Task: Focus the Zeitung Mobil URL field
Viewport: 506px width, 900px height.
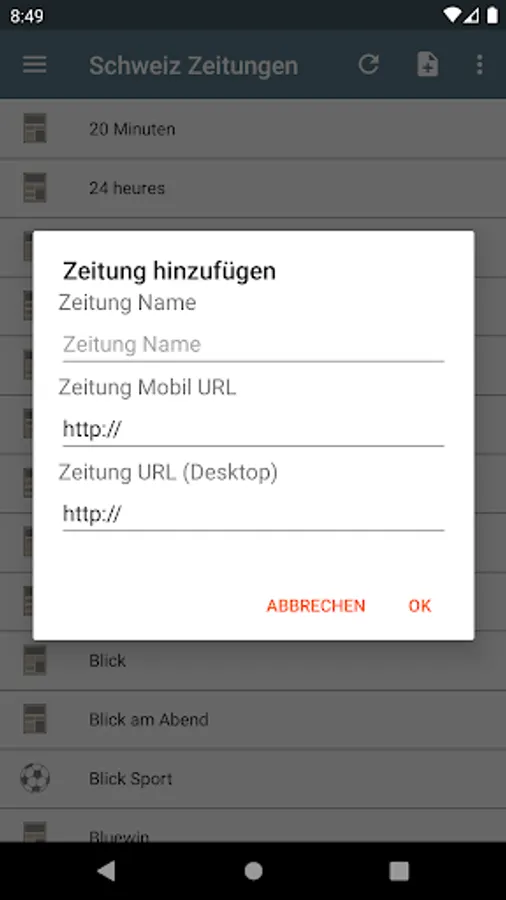Action: [x=253, y=429]
